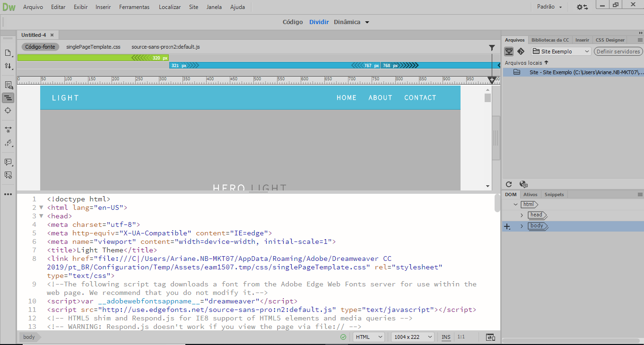Collapse code at line 3 fold arrow

click(x=41, y=216)
